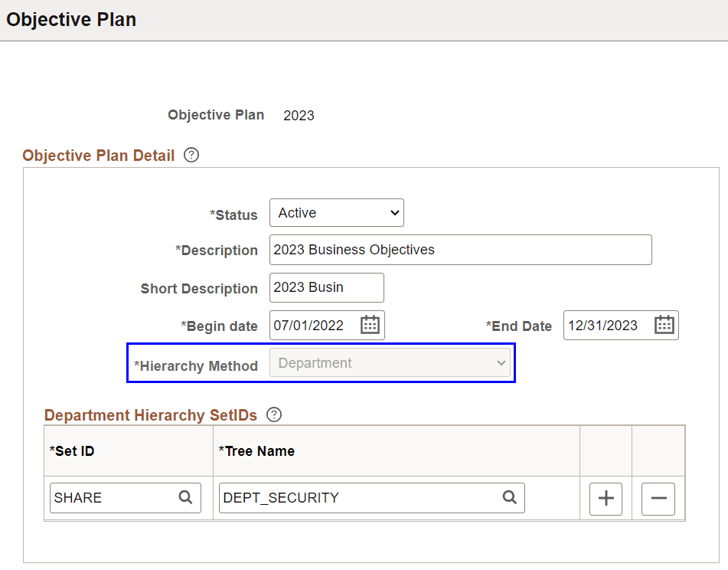This screenshot has width=728, height=570.
Task: Add a new SetID row with the plus icon
Action: [x=606, y=499]
